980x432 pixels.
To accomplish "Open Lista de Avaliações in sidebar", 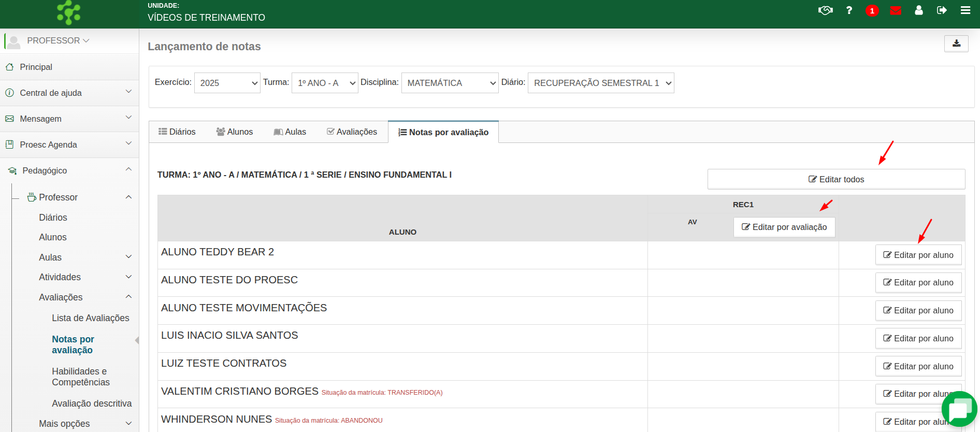I will pos(90,318).
